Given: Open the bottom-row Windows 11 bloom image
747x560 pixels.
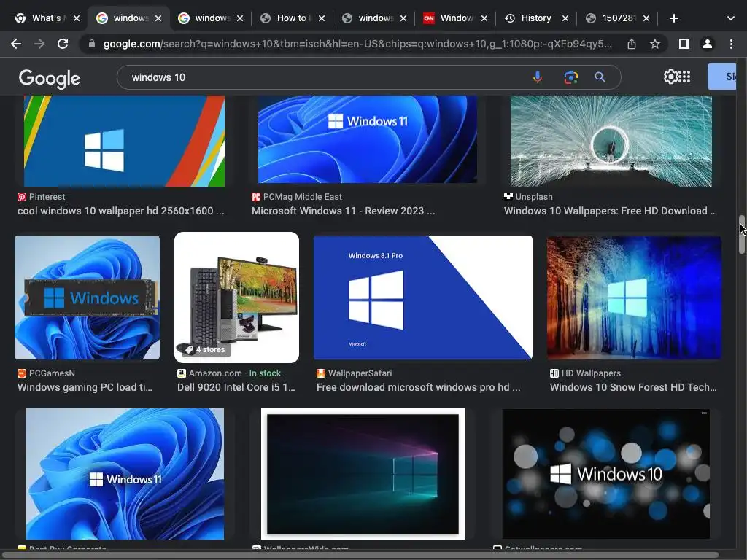Looking at the screenshot, I should (125, 474).
